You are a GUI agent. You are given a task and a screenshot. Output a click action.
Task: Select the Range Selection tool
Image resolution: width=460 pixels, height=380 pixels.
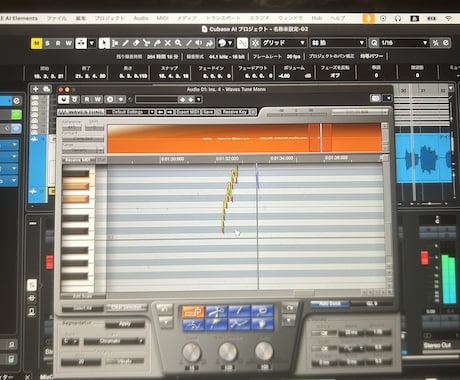tap(115, 43)
